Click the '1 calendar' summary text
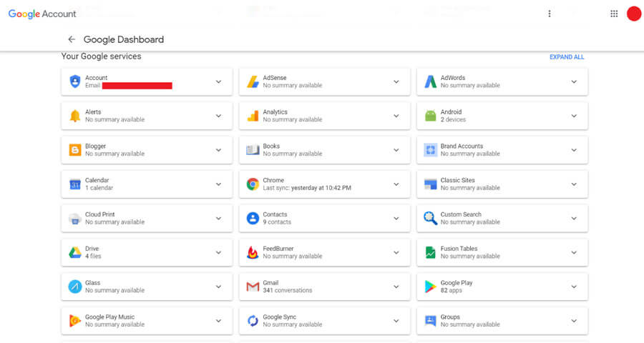644x343 pixels. [99, 188]
